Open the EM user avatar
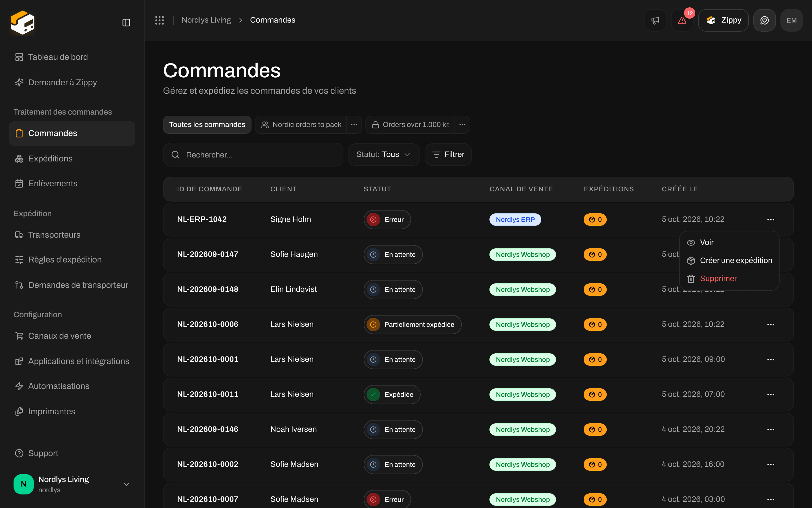Viewport: 812px width, 508px height. 791,20
